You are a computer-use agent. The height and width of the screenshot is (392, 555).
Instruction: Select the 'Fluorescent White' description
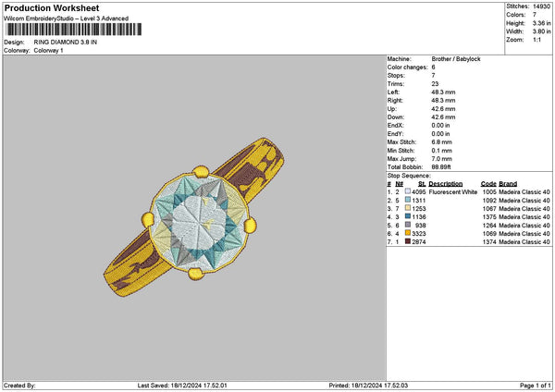pos(453,192)
